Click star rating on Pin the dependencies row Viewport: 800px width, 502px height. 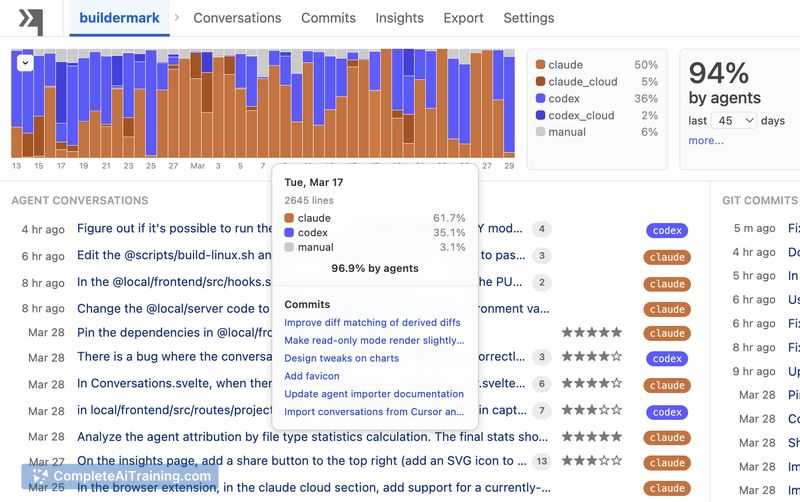click(x=591, y=333)
